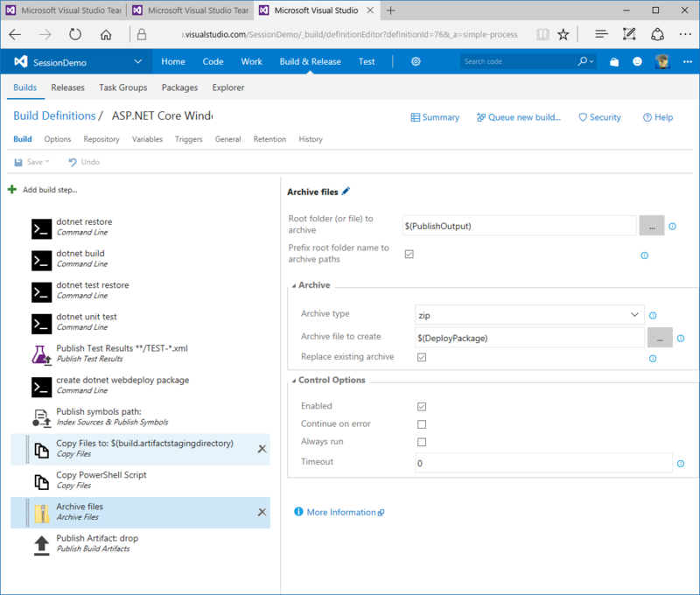700x595 pixels.
Task: Switch to the Options tab
Action: (58, 139)
